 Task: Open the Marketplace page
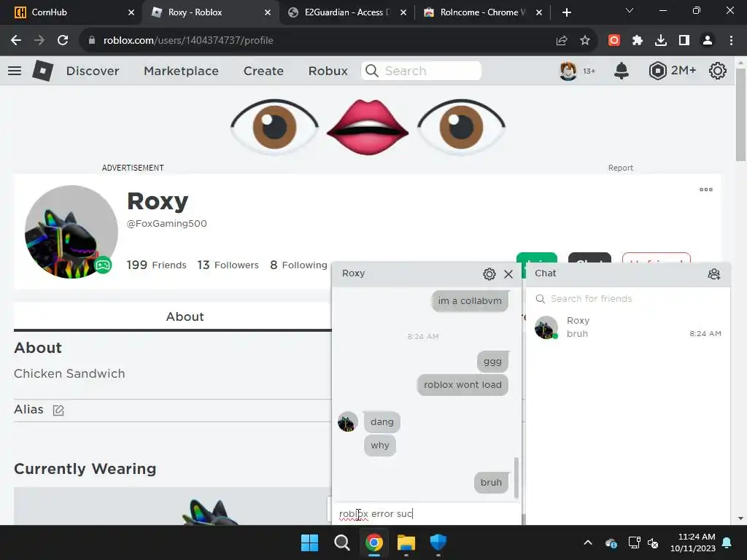coord(181,71)
